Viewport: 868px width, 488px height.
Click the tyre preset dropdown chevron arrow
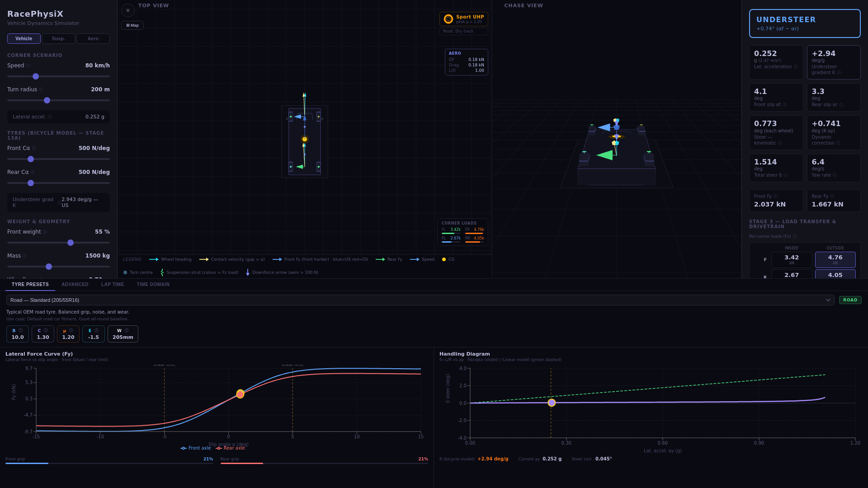click(828, 300)
